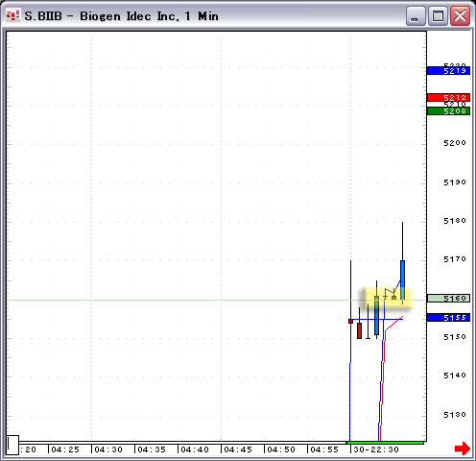This screenshot has height=461, width=476.
Task: Click the 04:40 time axis label
Action: click(x=195, y=449)
